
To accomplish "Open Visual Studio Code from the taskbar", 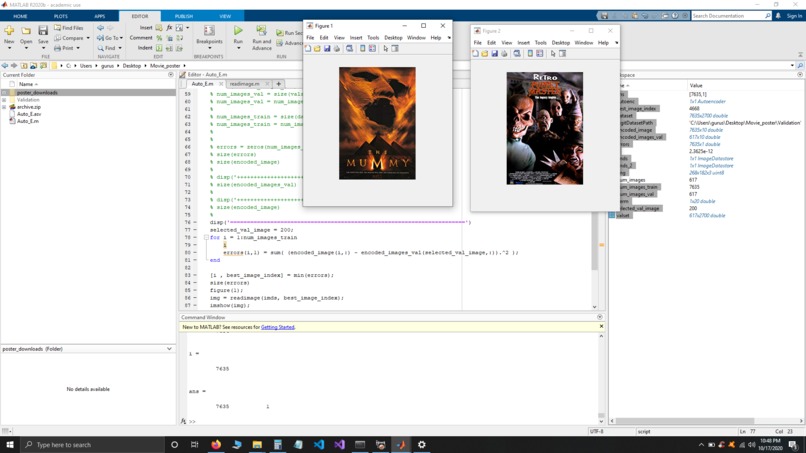I will point(319,444).
